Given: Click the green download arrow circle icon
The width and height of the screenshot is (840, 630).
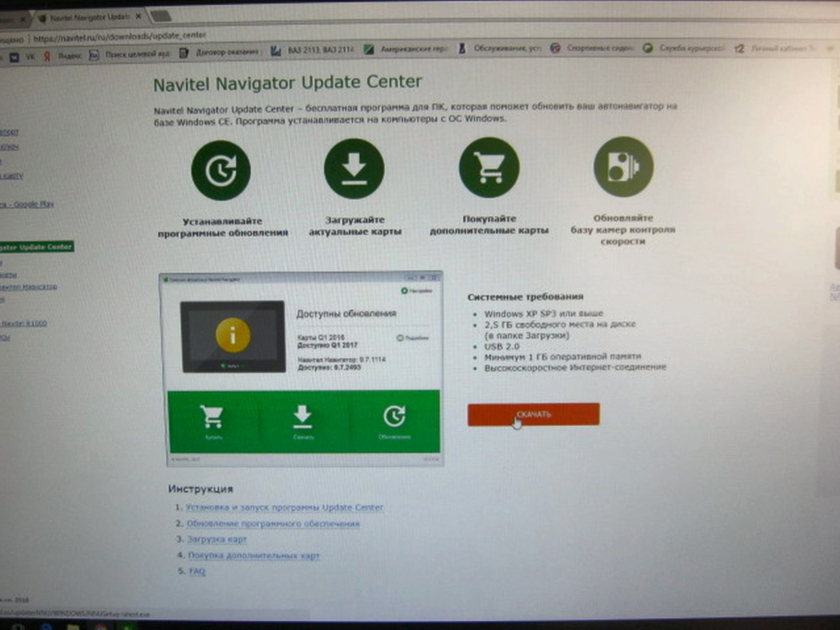Looking at the screenshot, I should pyautogui.click(x=354, y=169).
